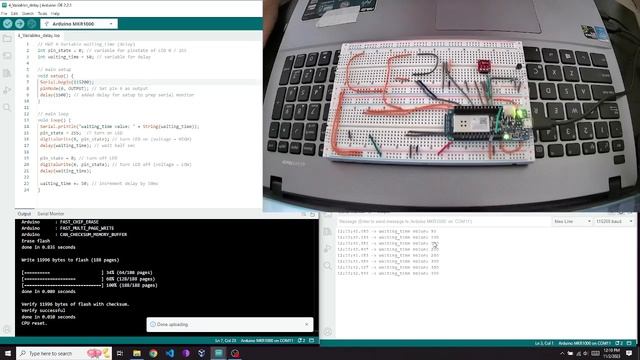Viewport: 640px width, 360px height.
Task: Click the Ln 7, Col 23 status entry
Action: (x=226, y=340)
